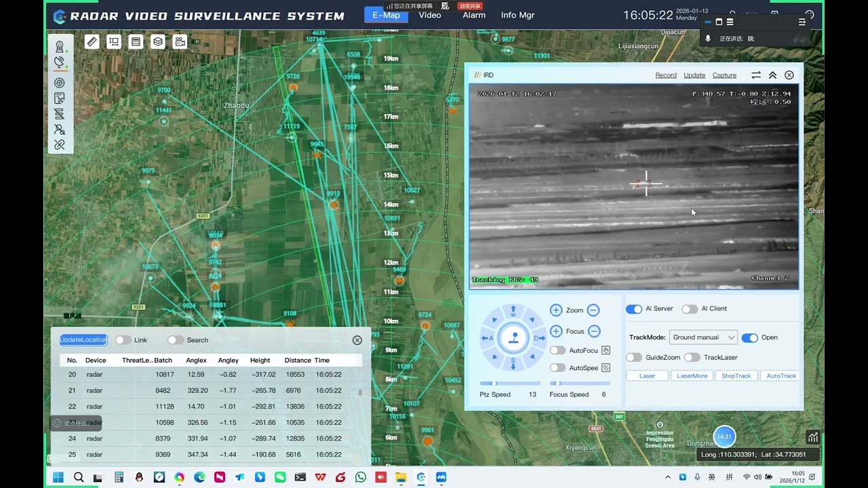Close the IRD video panel
The height and width of the screenshot is (488, 868).
pos(789,75)
